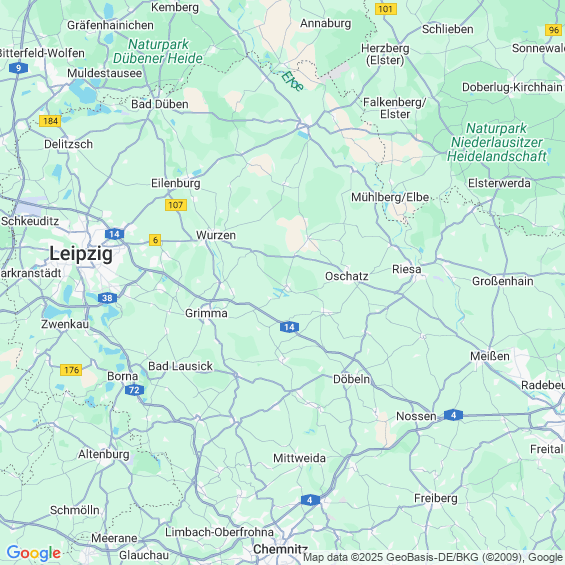Click the 176 road shield west of Borna
Image resolution: width=565 pixels, height=565 pixels.
point(71,370)
